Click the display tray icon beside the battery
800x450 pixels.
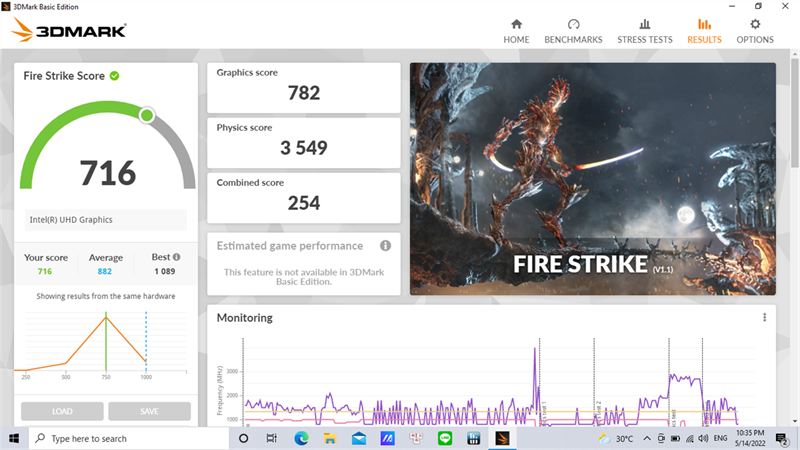click(x=661, y=439)
